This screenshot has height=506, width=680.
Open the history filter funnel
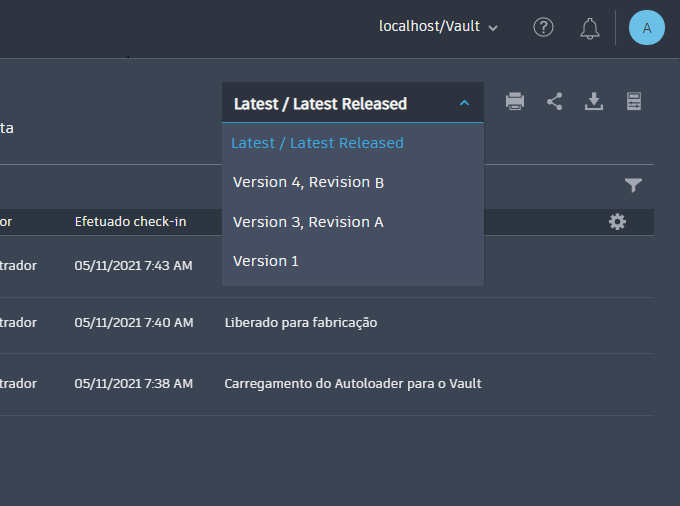633,185
